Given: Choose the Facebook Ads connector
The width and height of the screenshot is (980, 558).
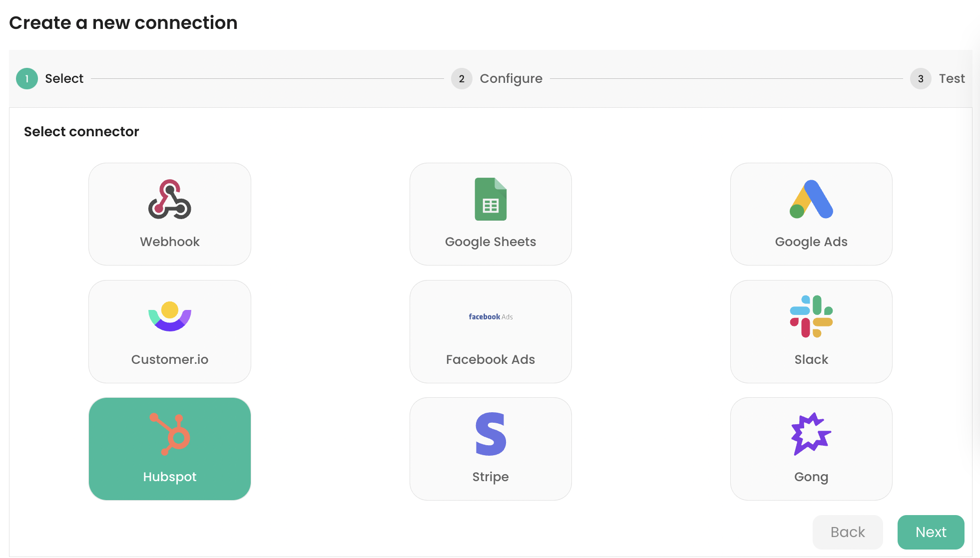Looking at the screenshot, I should pos(490,331).
